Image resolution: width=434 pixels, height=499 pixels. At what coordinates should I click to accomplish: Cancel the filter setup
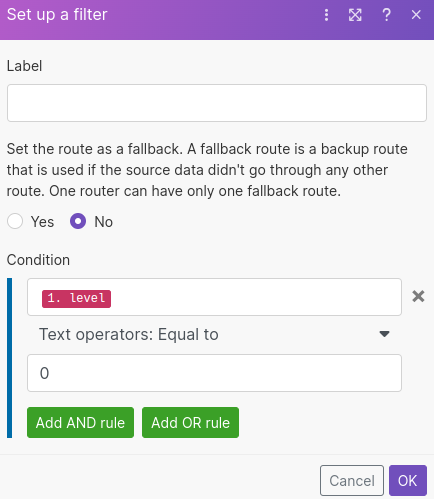pyautogui.click(x=352, y=481)
